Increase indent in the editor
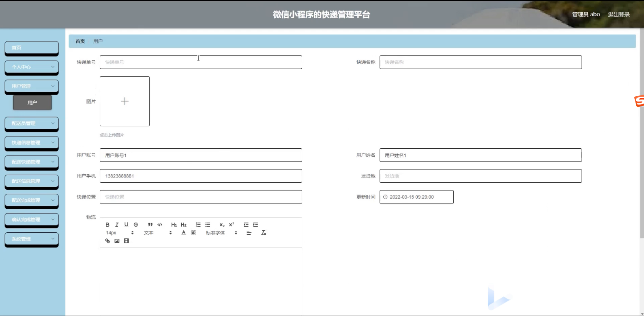This screenshot has width=644, height=316. click(255, 225)
